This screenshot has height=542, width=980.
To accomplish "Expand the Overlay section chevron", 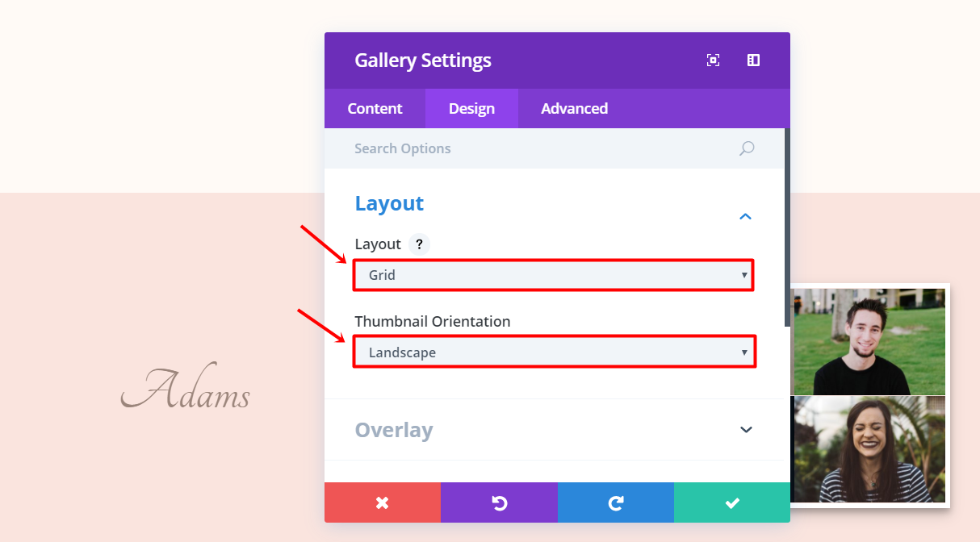I will click(746, 430).
